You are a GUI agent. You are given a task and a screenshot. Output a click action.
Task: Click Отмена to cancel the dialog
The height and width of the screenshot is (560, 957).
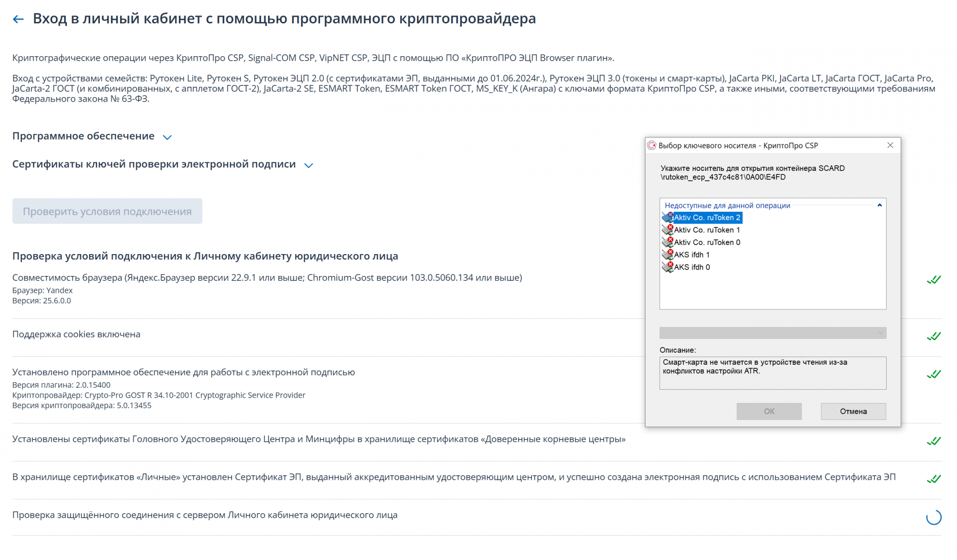[x=853, y=412]
